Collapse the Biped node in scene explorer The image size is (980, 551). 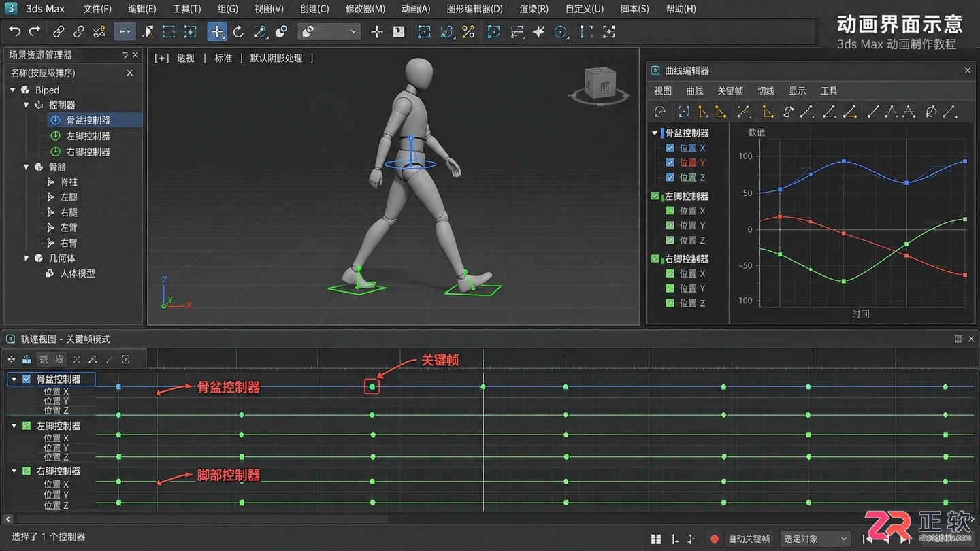13,90
